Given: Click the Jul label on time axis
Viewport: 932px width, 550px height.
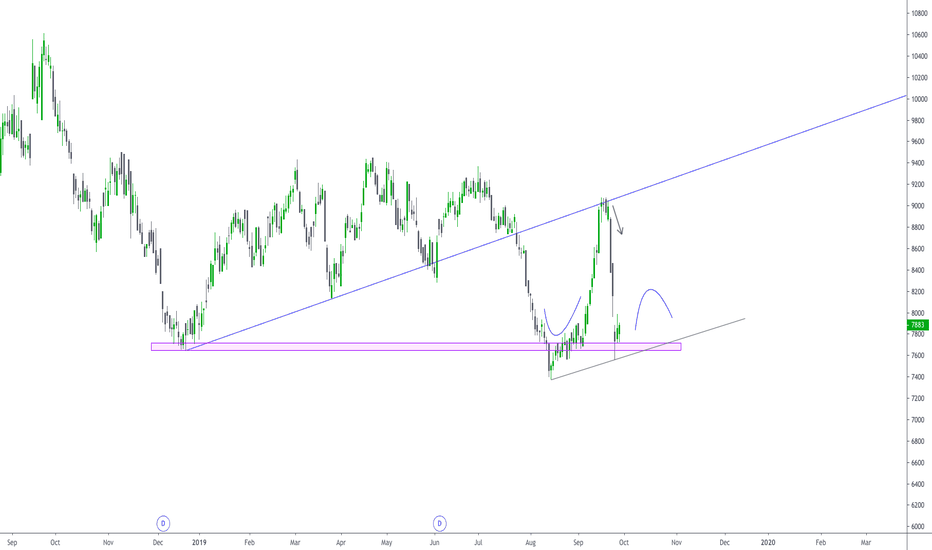Looking at the screenshot, I should pos(478,542).
